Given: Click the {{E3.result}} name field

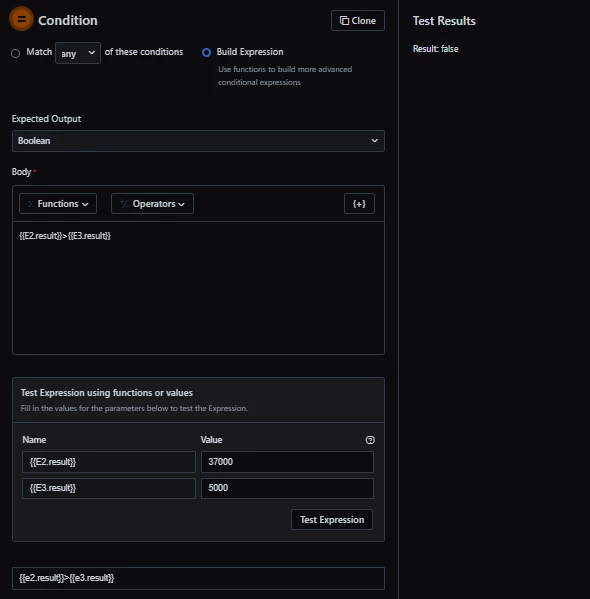Looking at the screenshot, I should pyautogui.click(x=109, y=488).
